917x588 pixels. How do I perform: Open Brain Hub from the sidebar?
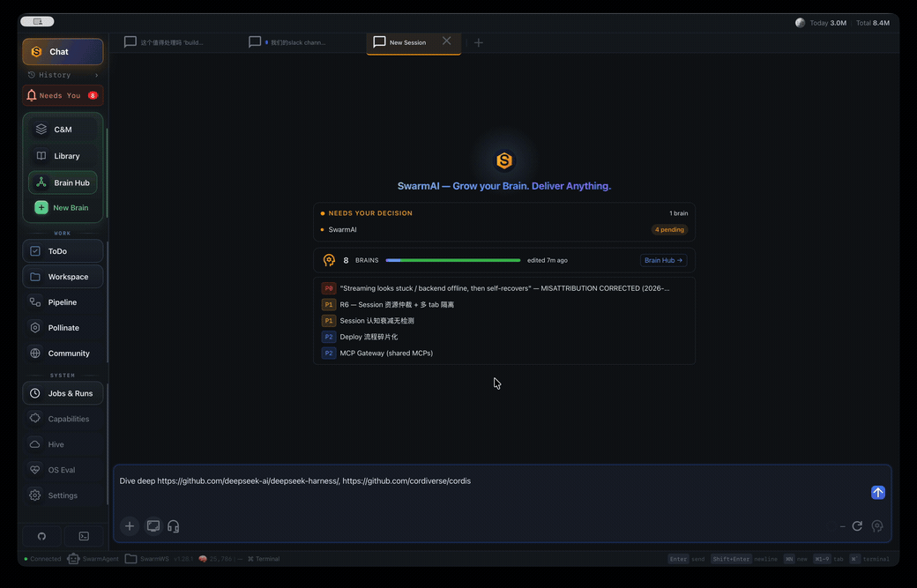[x=63, y=182]
